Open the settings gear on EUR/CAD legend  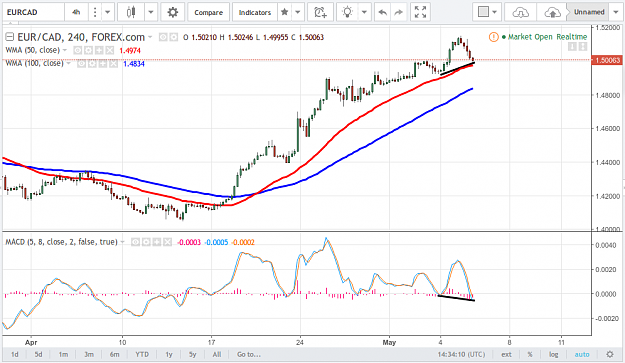click(174, 37)
